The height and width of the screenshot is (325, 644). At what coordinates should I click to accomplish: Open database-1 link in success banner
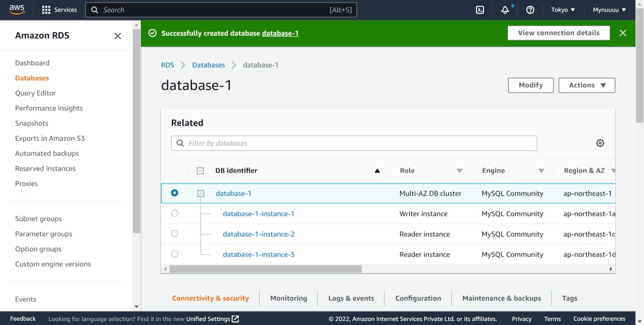click(x=280, y=33)
